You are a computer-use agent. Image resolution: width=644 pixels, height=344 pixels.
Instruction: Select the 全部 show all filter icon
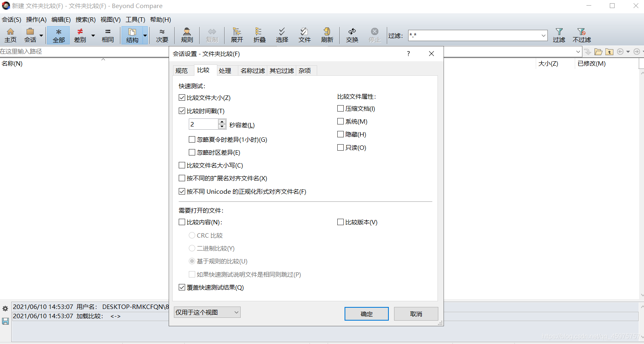(x=58, y=35)
